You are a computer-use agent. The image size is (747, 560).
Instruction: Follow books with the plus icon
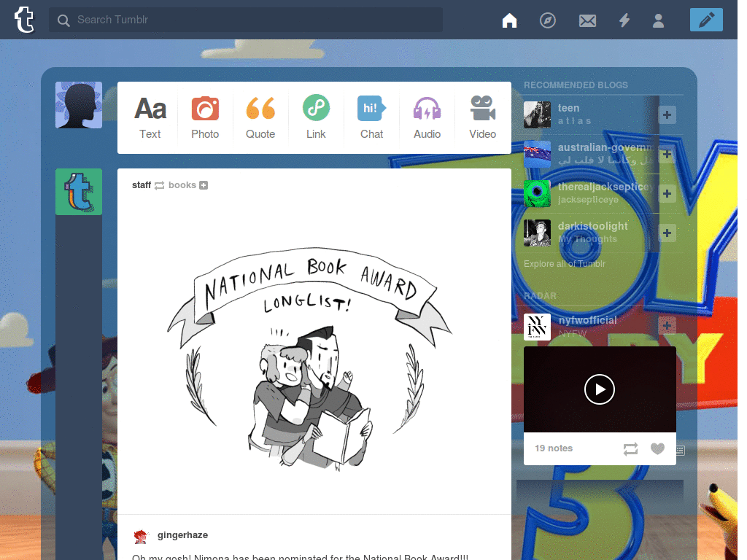(204, 185)
